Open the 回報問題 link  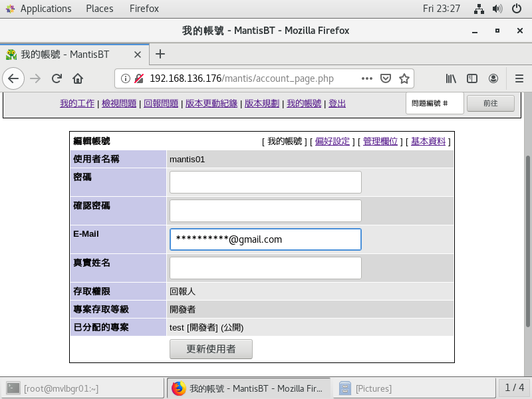[x=161, y=104]
